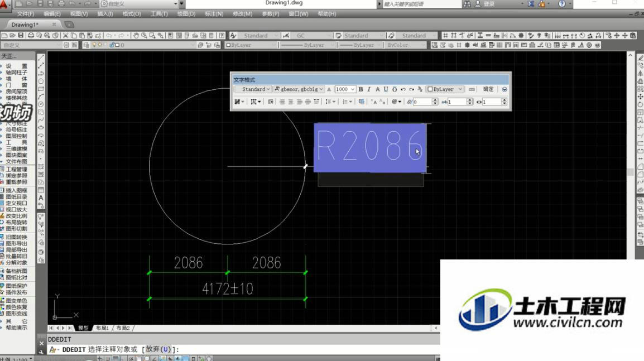Open the 标注(N) menu

click(x=214, y=14)
